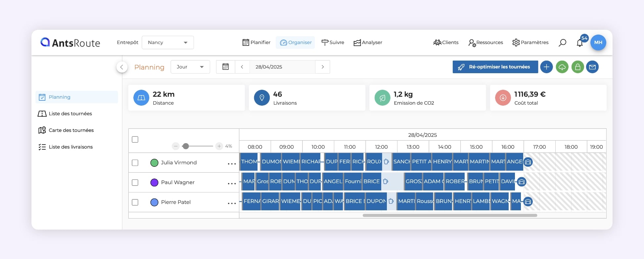Click the green padlock lock icon
644x259 pixels.
pyautogui.click(x=577, y=67)
